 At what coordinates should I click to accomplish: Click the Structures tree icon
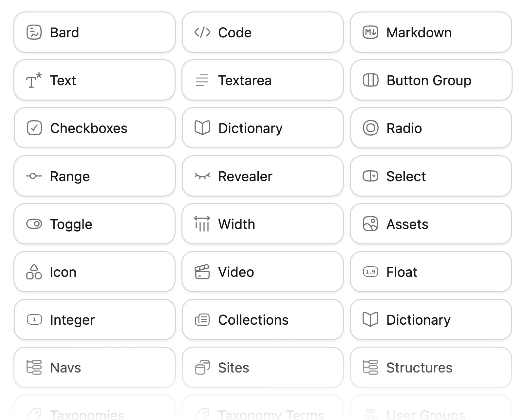click(370, 367)
